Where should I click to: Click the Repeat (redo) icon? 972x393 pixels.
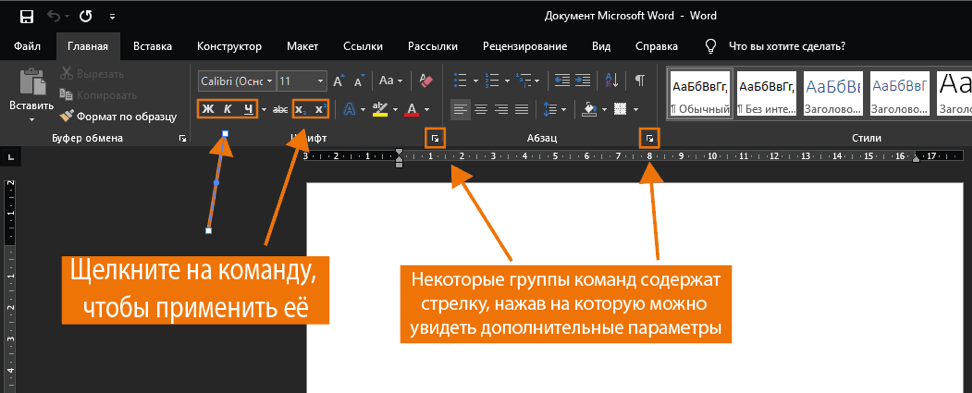point(87,16)
